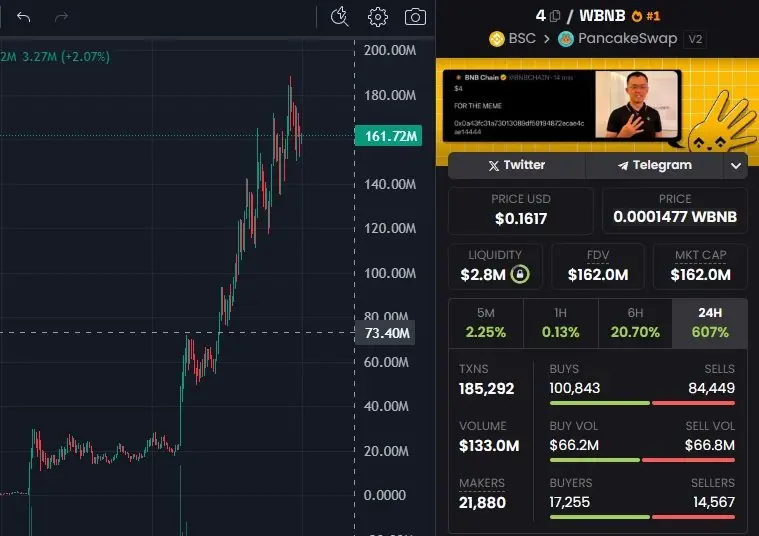Select the 24H timeframe tab

[710, 323]
